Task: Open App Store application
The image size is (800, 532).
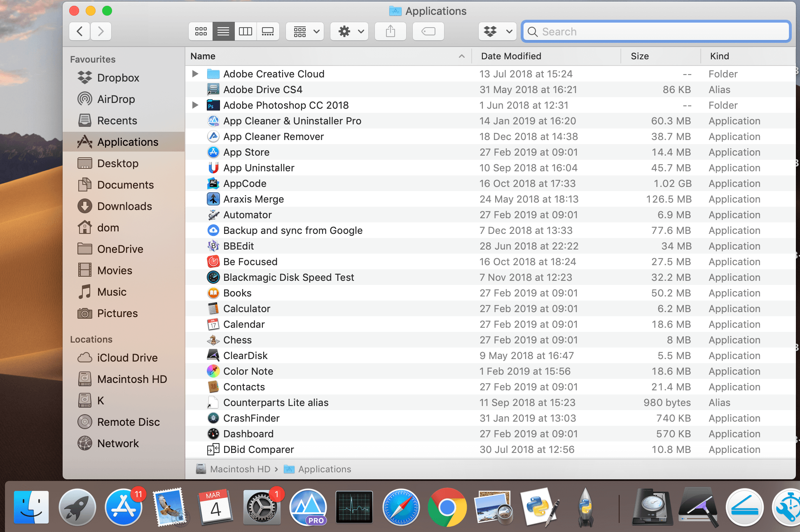Action: coord(246,152)
